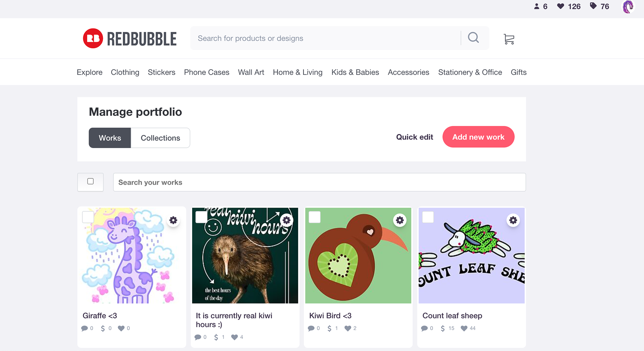The width and height of the screenshot is (644, 351).
Task: Open the Stickers menu item
Action: tap(161, 72)
